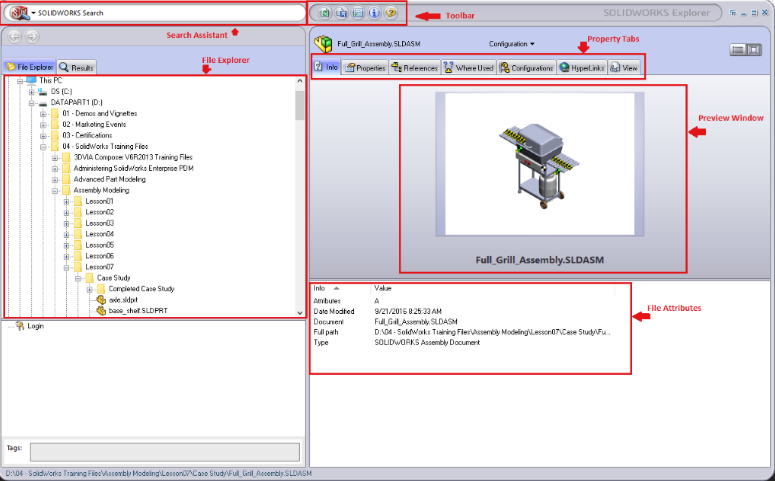Click the help question mark toolbar icon

391,13
